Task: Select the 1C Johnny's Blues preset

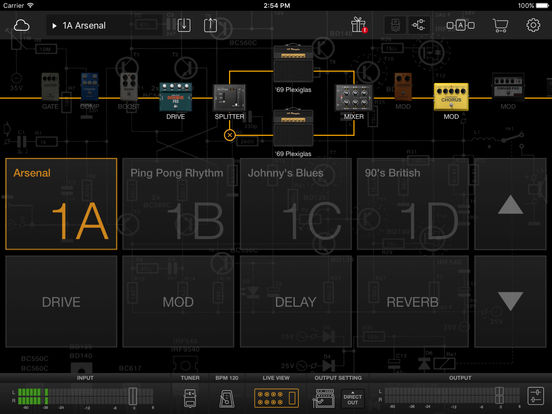Action: pos(295,204)
